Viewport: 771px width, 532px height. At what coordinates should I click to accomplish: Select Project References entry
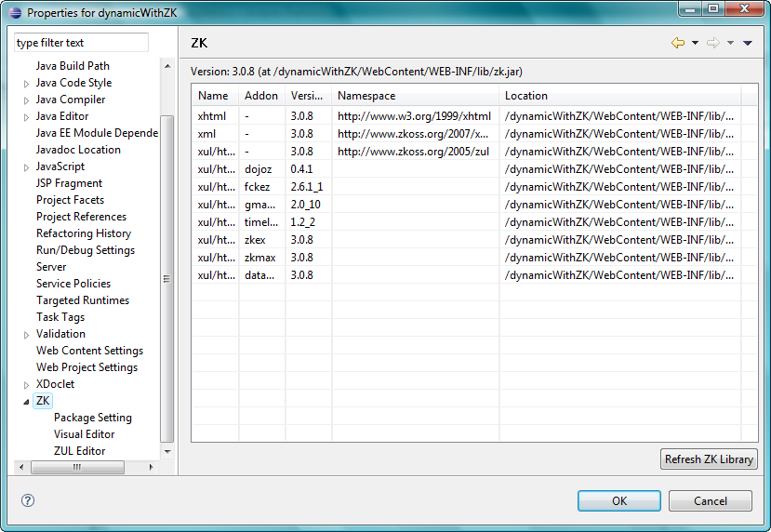click(81, 217)
